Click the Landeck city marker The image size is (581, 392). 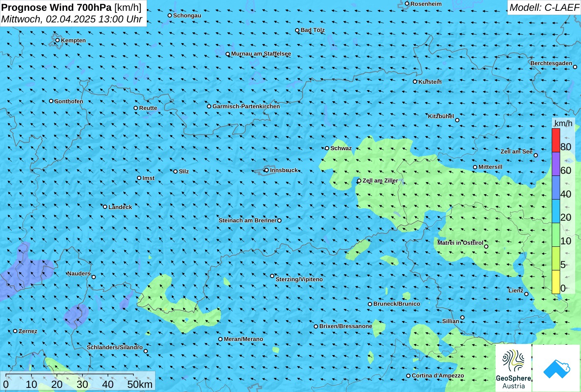point(105,207)
